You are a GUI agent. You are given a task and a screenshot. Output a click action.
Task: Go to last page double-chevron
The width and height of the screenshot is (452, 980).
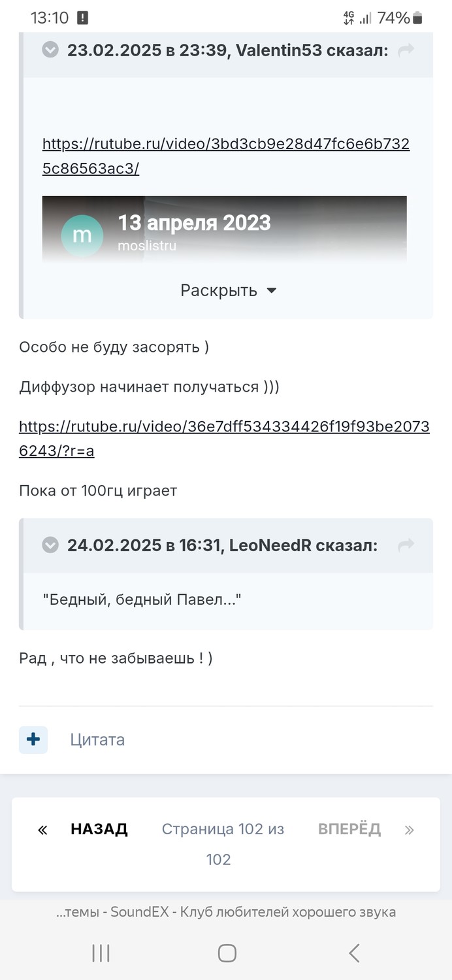click(410, 830)
